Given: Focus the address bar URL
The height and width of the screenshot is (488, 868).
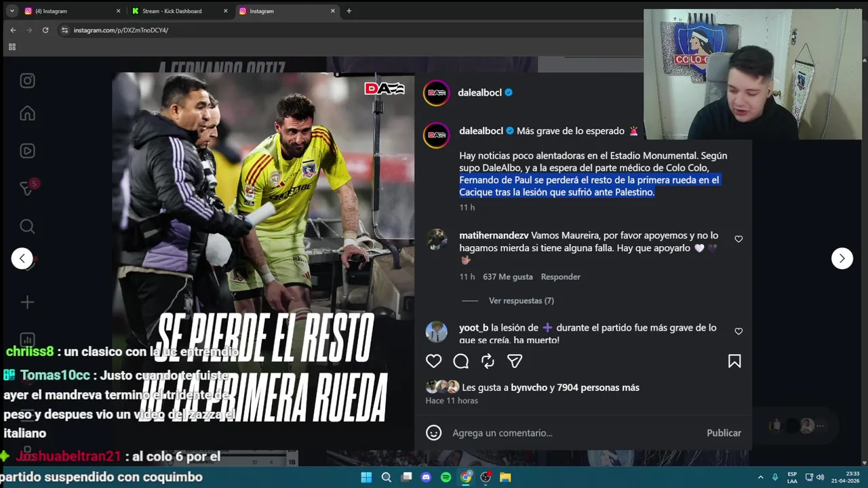Looking at the screenshot, I should [121, 30].
